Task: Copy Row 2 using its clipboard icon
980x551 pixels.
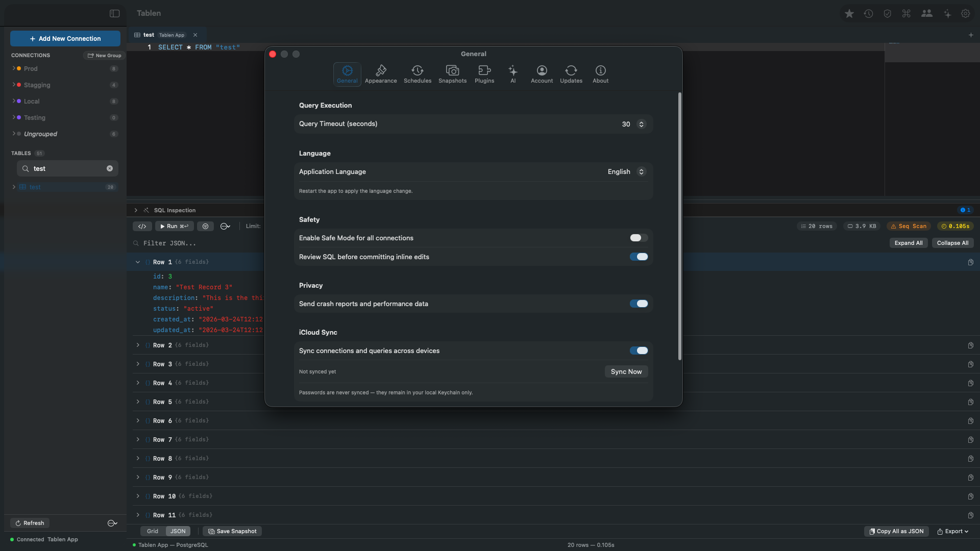Action: (970, 345)
